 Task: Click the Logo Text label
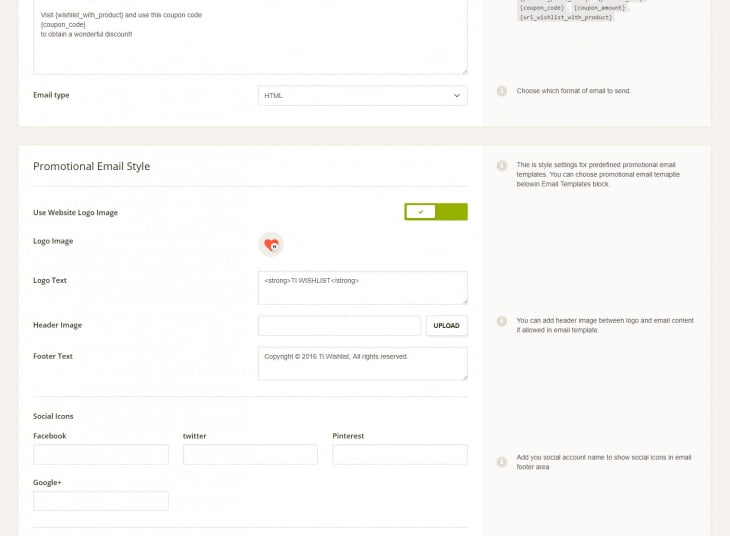[x=50, y=280]
